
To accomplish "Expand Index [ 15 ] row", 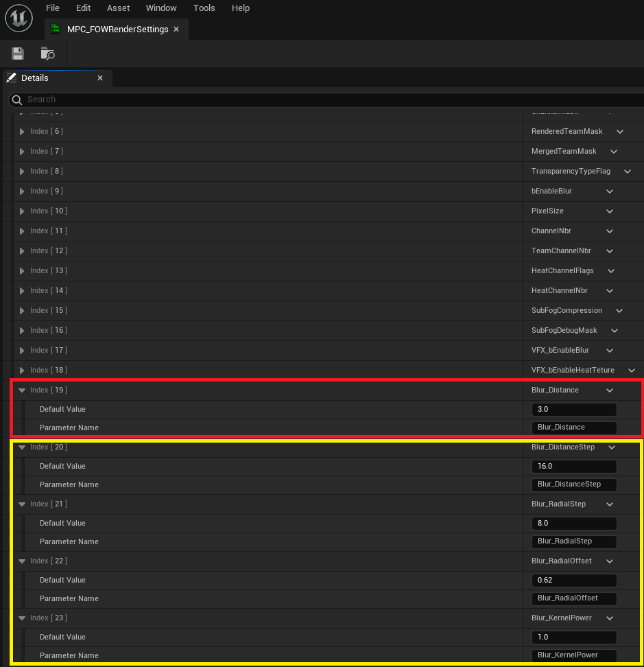I will point(22,311).
